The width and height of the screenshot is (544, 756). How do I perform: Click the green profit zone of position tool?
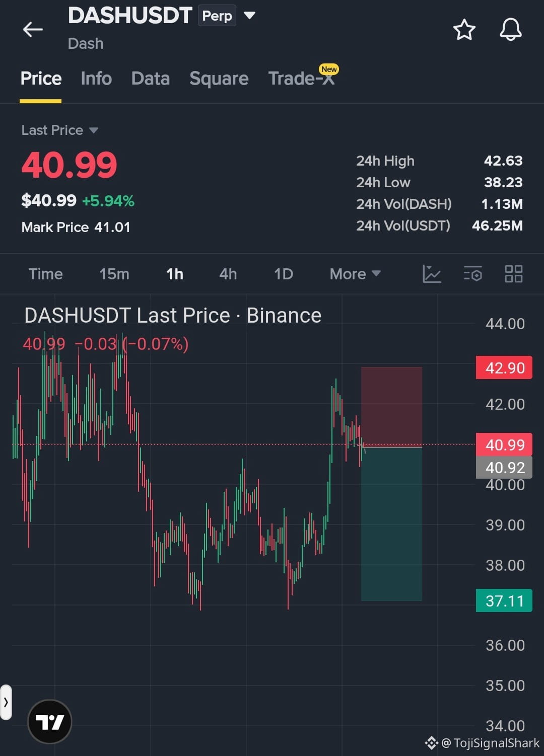click(391, 524)
